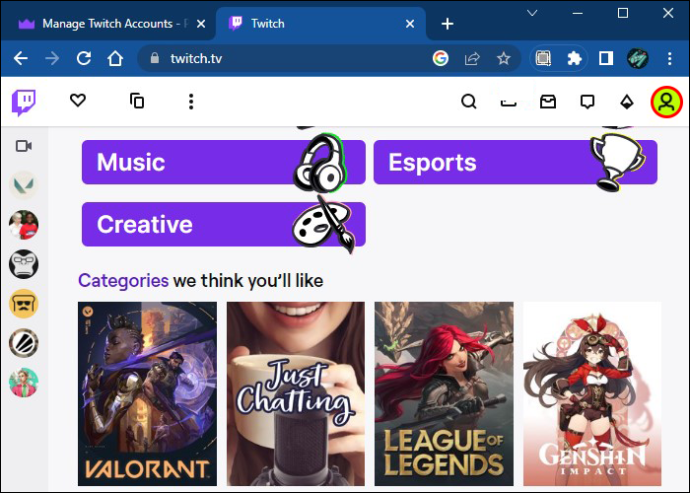Viewport: 690px width, 493px height.
Task: Open the Music category button
Action: coord(224,162)
